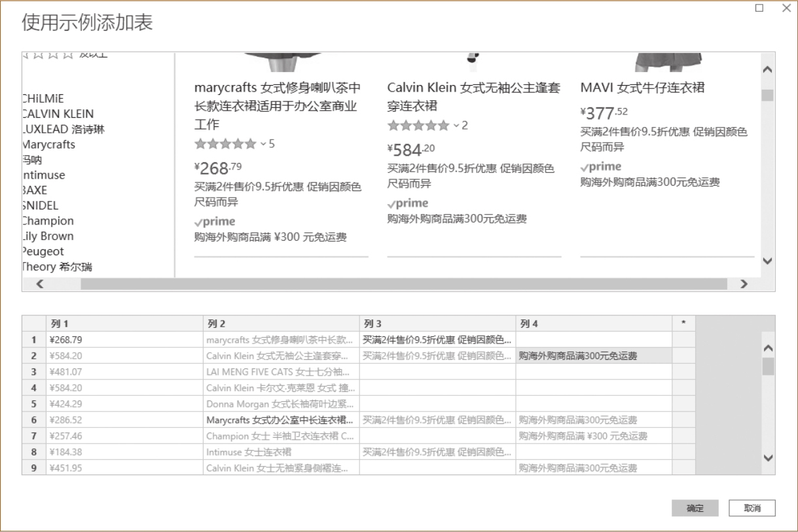This screenshot has width=798, height=532.
Task: Click the cell ¥481.07
Action: 125,372
